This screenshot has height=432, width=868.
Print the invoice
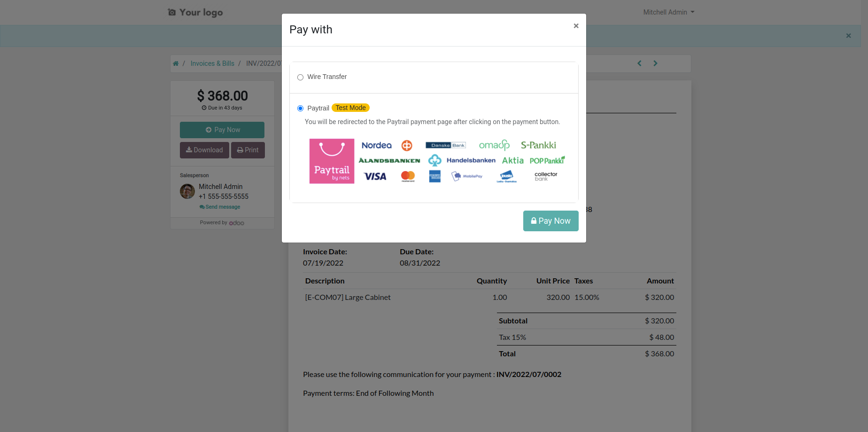[248, 150]
